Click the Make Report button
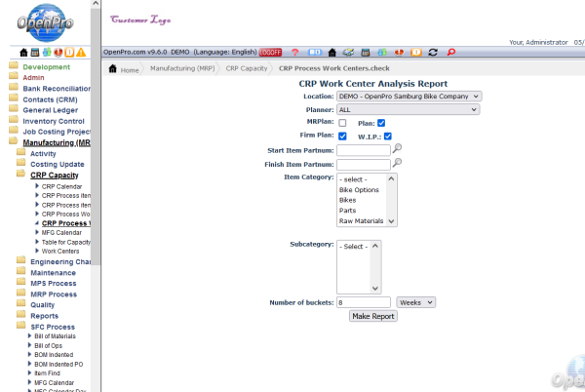585x392 pixels. pyautogui.click(x=372, y=316)
